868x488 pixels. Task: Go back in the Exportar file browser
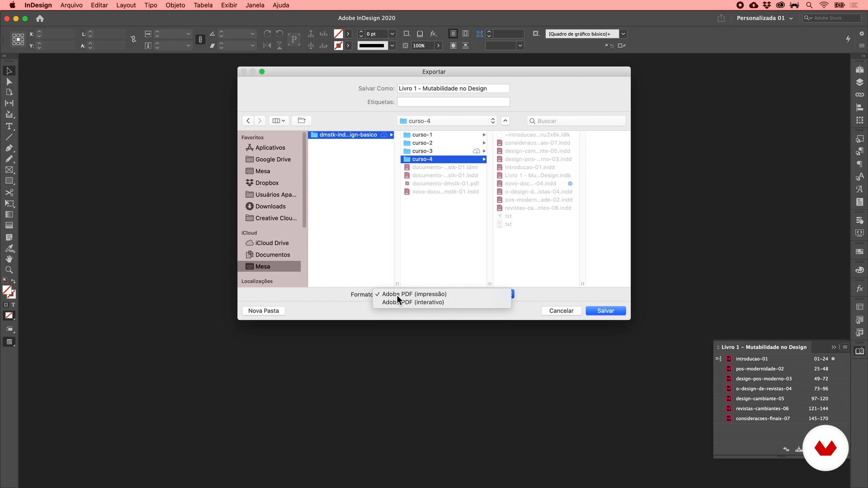(x=248, y=121)
